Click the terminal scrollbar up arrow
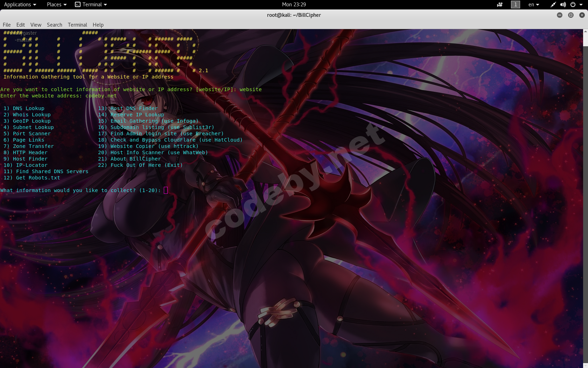Image resolution: width=588 pixels, height=368 pixels. [586, 31]
